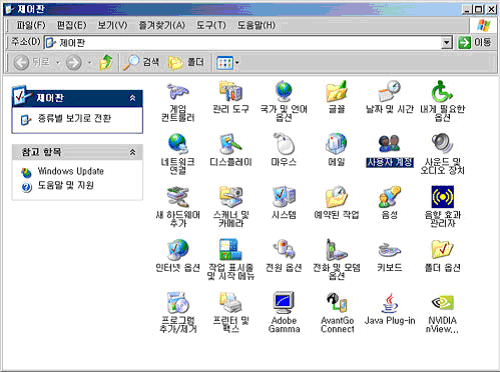500x372 pixels.
Task: Click the 뒤로 back button
Action: click(32, 62)
